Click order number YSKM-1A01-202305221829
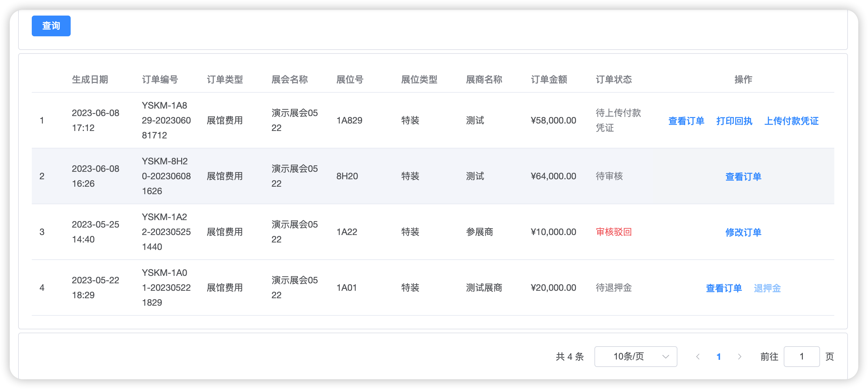The width and height of the screenshot is (868, 389). 166,288
